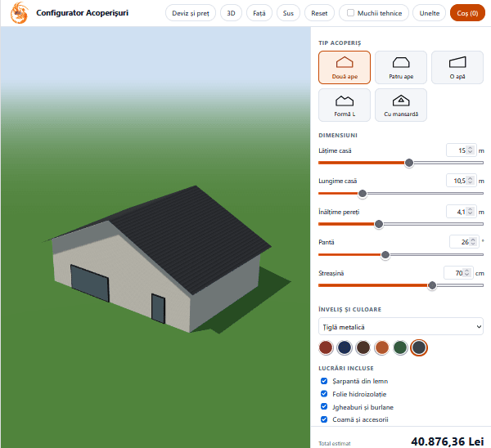The width and height of the screenshot is (491, 448).
Task: Click the total price 40.876,36 Lei
Action: [x=447, y=441]
